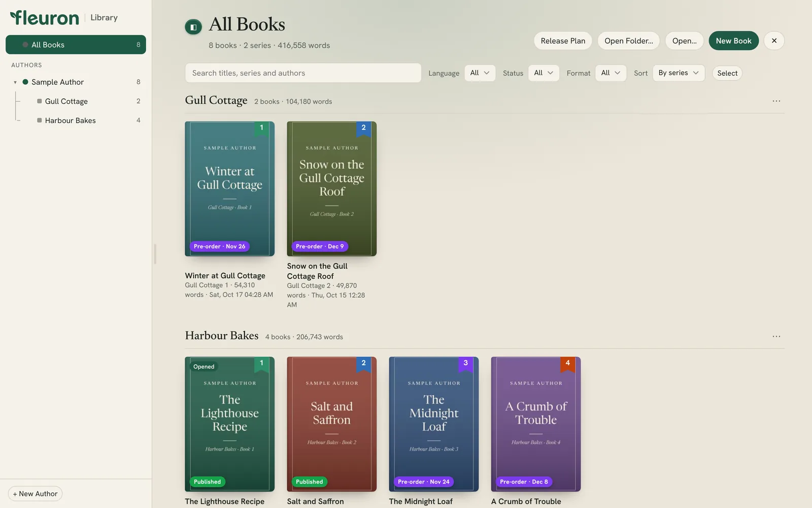This screenshot has height=508, width=812.
Task: Change the Sort By series dropdown
Action: tap(679, 73)
